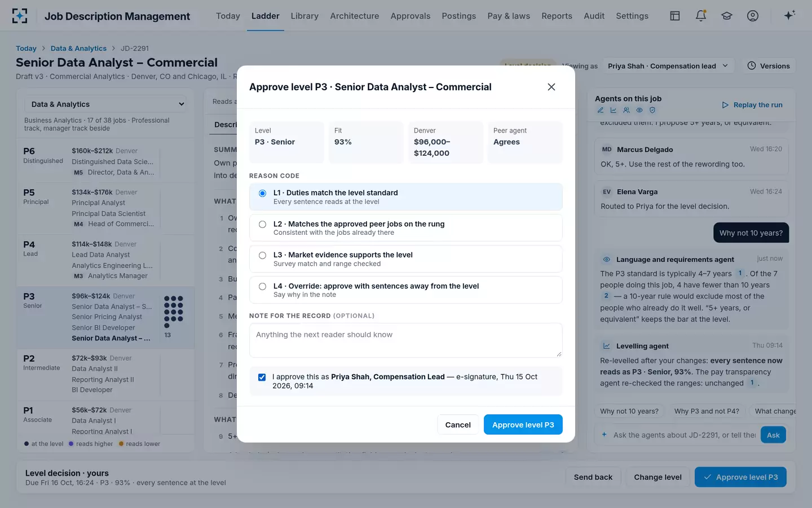This screenshot has height=508, width=812.
Task: Select reason L4 Override approve with sentences away
Action: point(405,290)
